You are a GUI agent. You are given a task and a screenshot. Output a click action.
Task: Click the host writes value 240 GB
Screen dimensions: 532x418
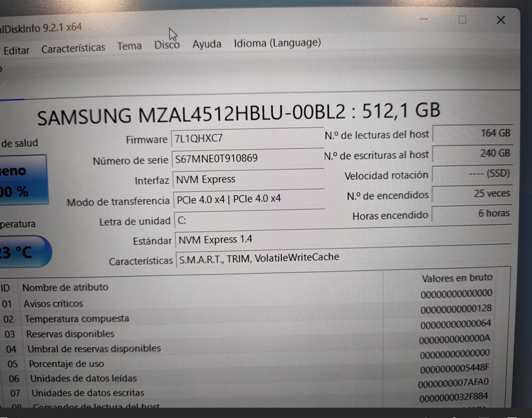(x=472, y=154)
